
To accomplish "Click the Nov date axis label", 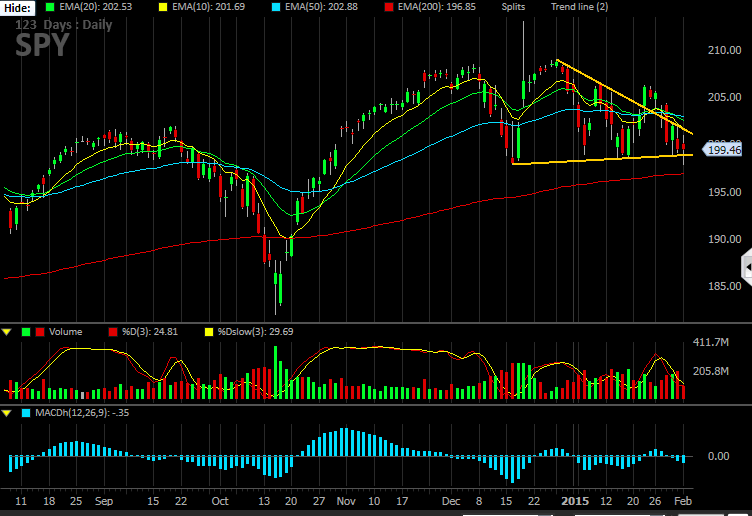I will tap(346, 501).
